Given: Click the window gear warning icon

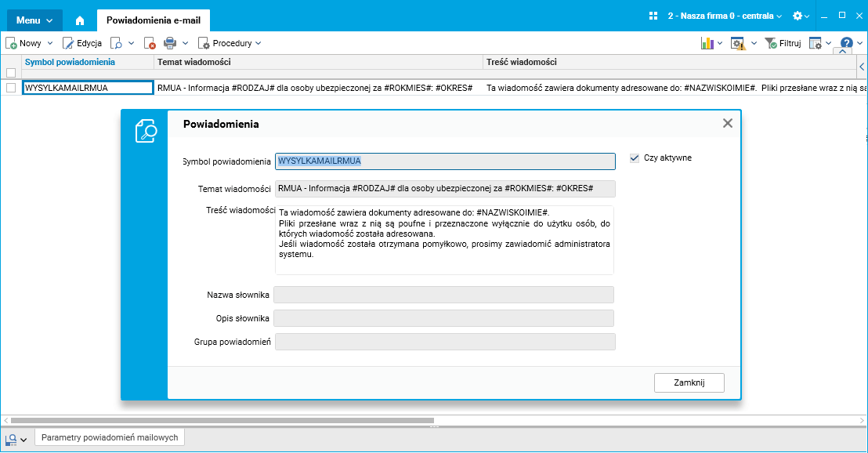Looking at the screenshot, I should [x=738, y=43].
